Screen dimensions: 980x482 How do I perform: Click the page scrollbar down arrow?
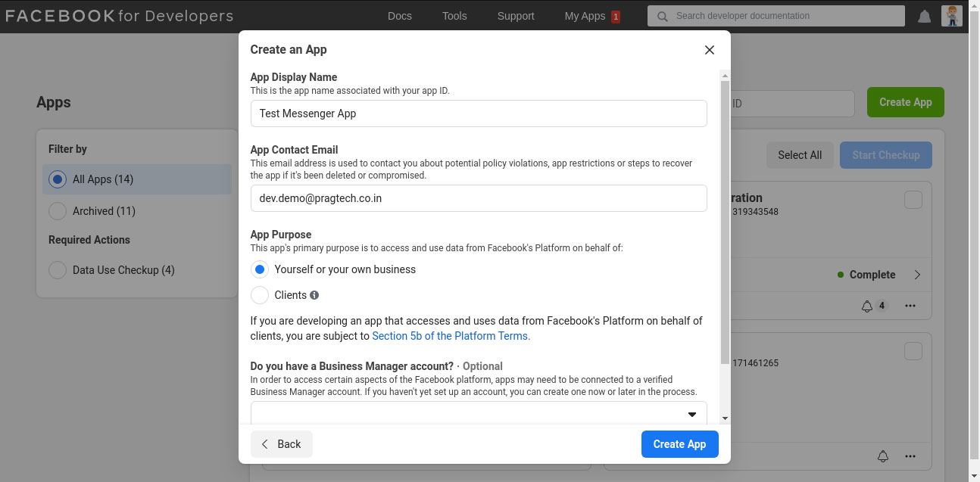tap(974, 476)
